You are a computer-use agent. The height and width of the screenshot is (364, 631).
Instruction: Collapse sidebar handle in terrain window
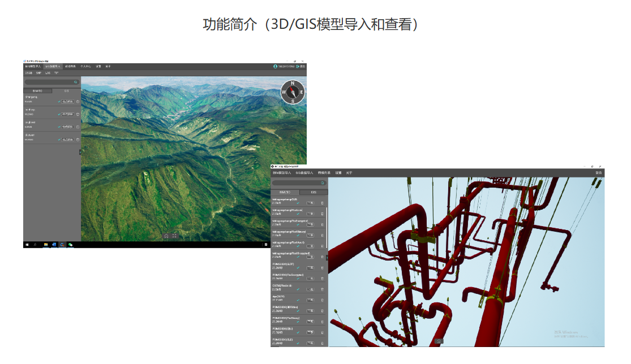(80, 152)
